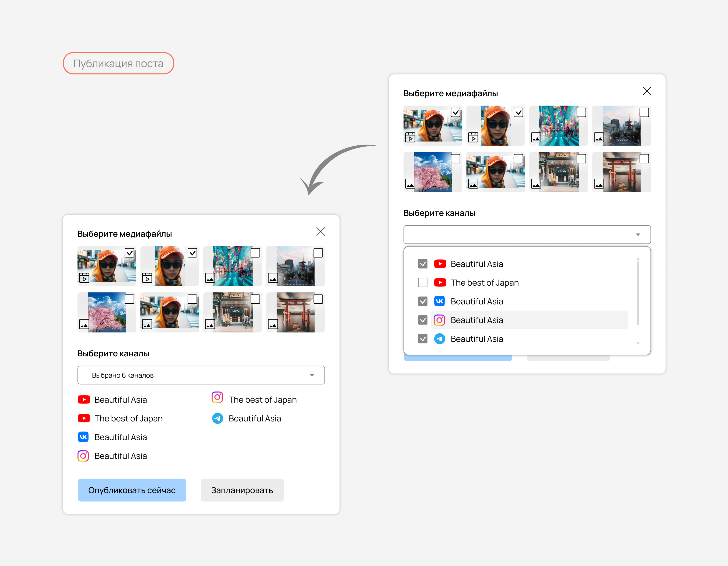728x566 pixels.
Task: Check The best of Japan YouTube checkbox
Action: pos(423,282)
